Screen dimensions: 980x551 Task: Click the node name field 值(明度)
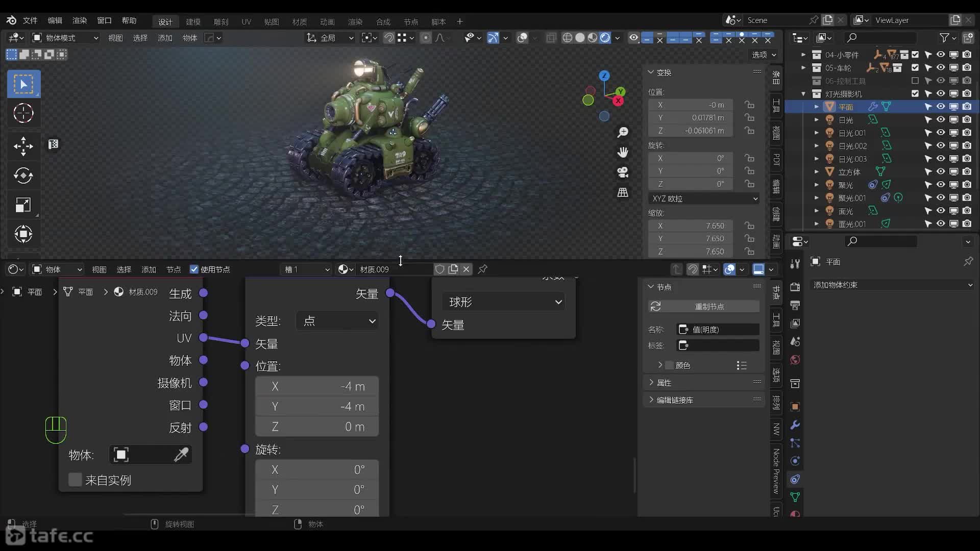(718, 330)
